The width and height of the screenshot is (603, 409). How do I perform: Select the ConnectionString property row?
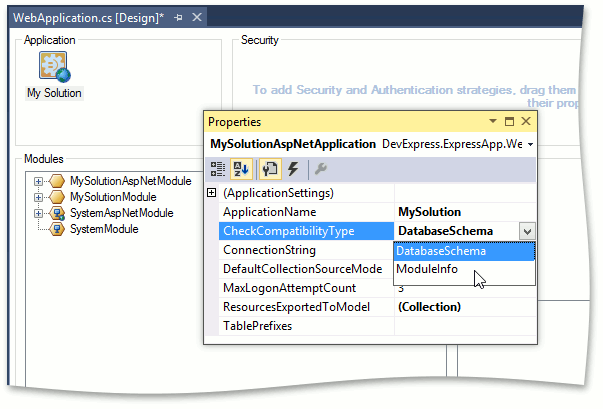(306, 250)
